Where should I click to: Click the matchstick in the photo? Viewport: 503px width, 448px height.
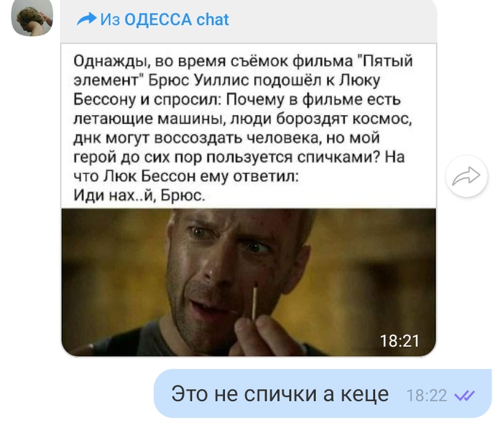tap(254, 303)
